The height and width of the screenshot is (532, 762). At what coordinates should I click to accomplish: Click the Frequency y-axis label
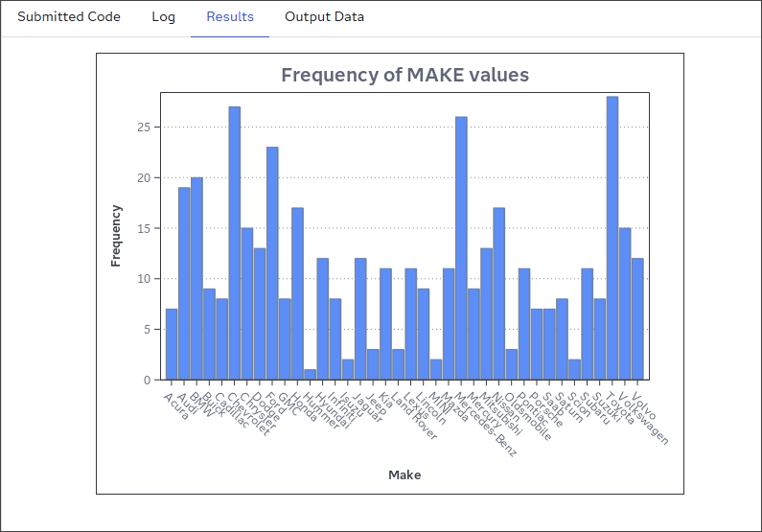point(115,236)
